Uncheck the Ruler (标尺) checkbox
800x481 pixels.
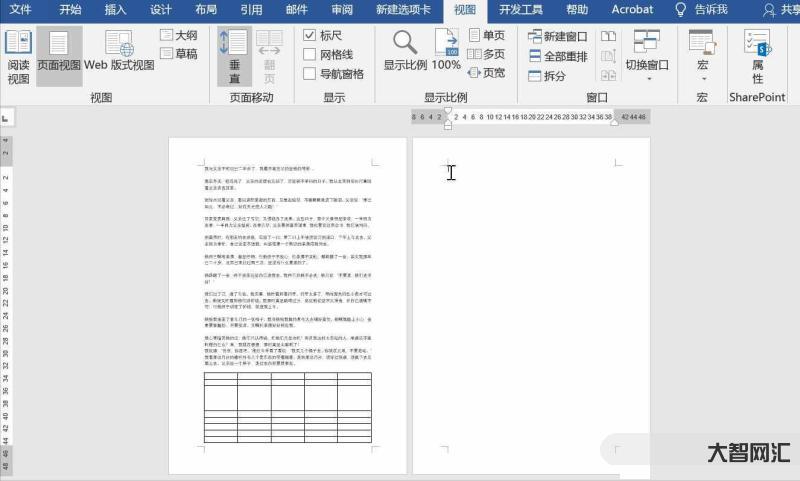[x=311, y=35]
